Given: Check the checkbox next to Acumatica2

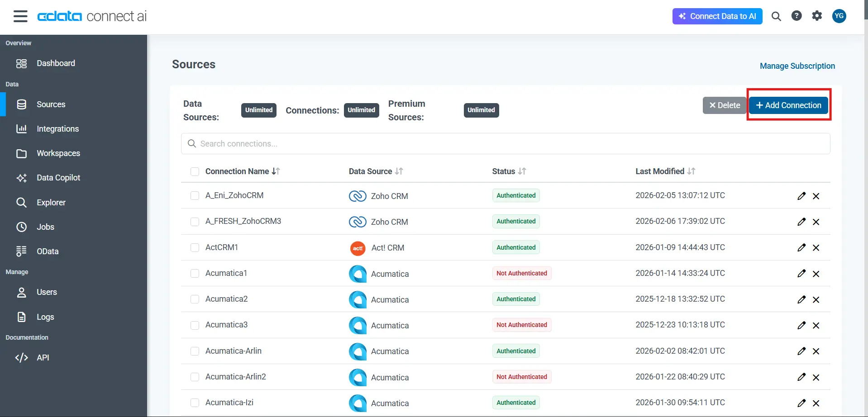Looking at the screenshot, I should 195,299.
